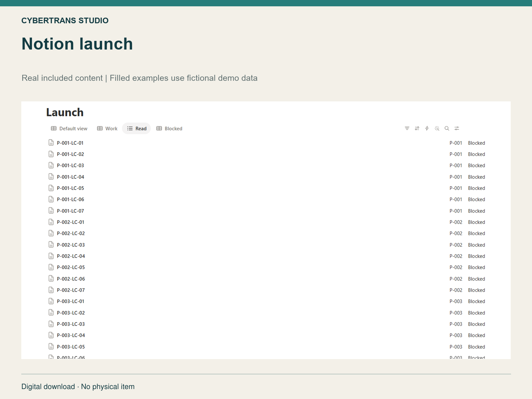
Task: Open the lightning bolt automations icon
Action: tap(427, 128)
